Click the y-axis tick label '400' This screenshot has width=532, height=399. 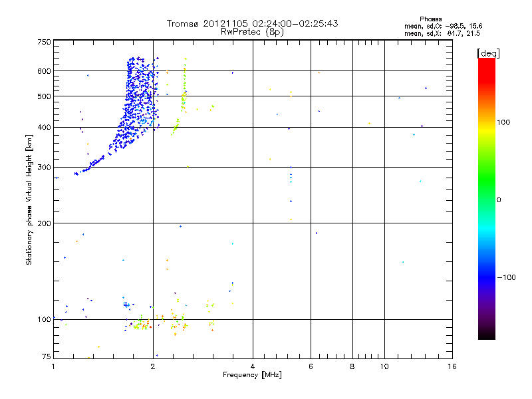(44, 127)
